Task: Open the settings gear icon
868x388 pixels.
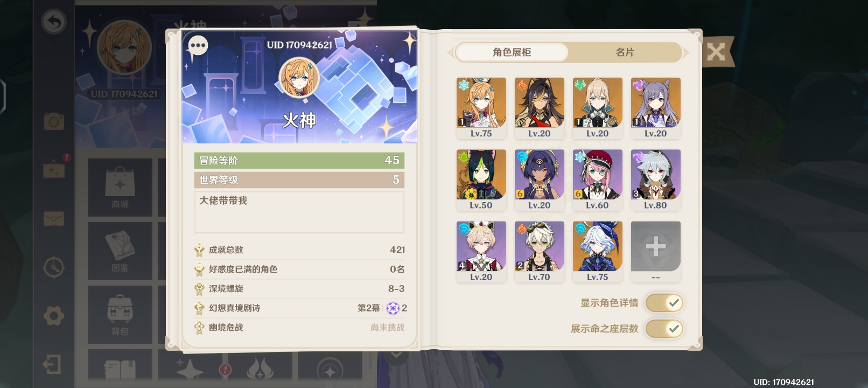Action: (x=54, y=316)
